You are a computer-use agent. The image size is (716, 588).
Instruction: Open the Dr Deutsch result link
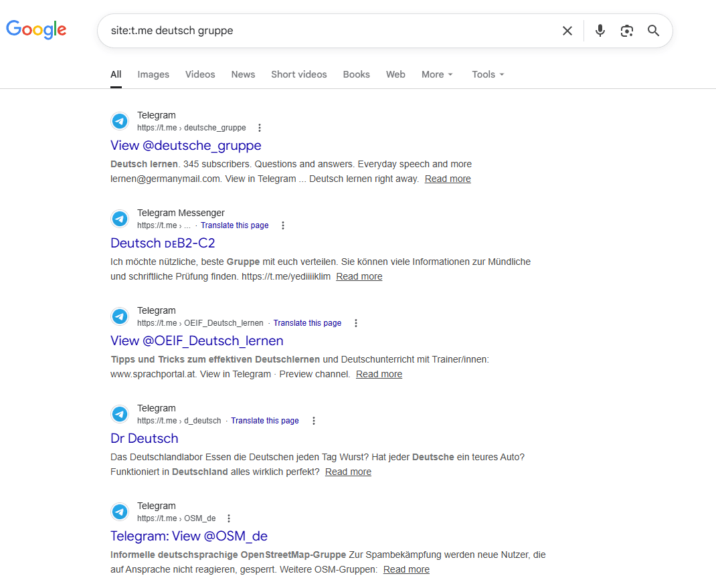tap(144, 438)
